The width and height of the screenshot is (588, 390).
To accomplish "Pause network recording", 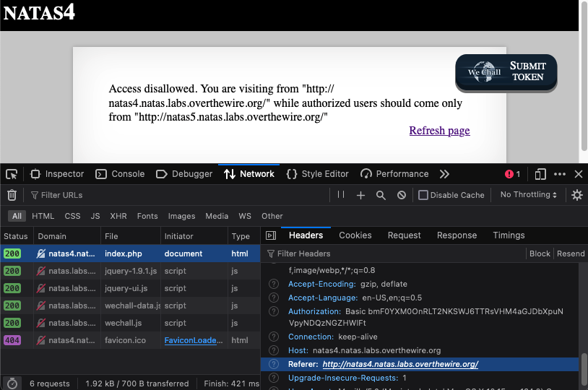I will pos(340,194).
